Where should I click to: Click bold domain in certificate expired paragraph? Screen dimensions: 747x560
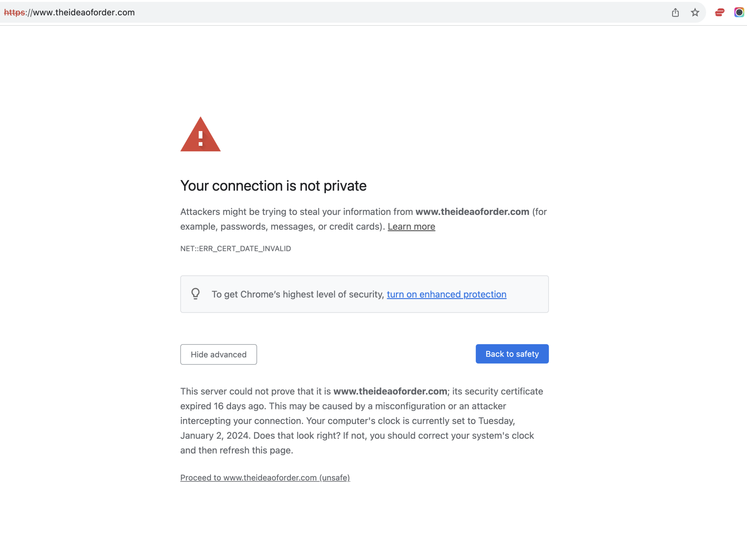[x=390, y=391]
